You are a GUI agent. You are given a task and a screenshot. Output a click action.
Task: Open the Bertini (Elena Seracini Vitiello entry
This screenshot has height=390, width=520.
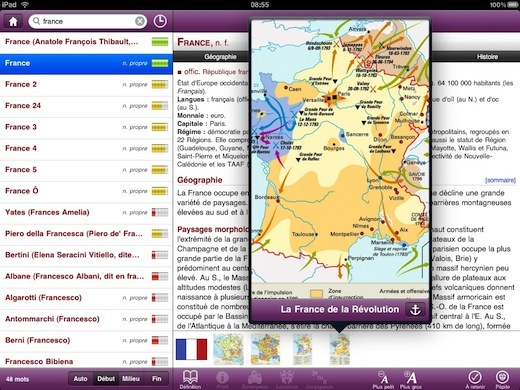86,255
